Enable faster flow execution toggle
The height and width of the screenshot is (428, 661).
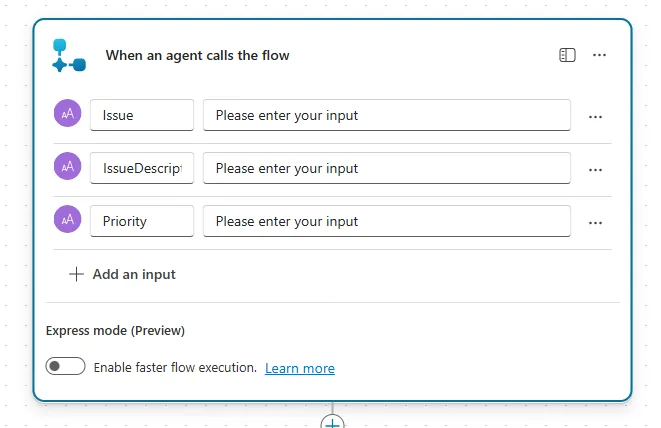[66, 367]
